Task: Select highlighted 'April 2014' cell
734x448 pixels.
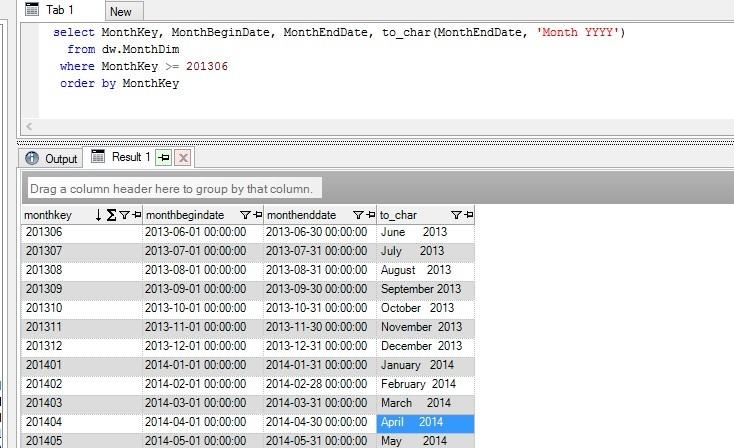Action: pyautogui.click(x=426, y=422)
